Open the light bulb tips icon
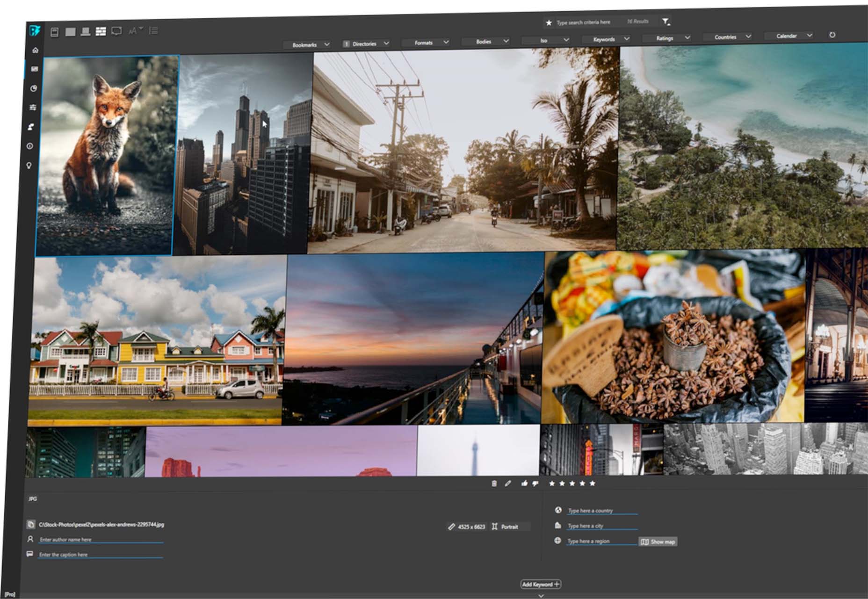 coord(29,166)
